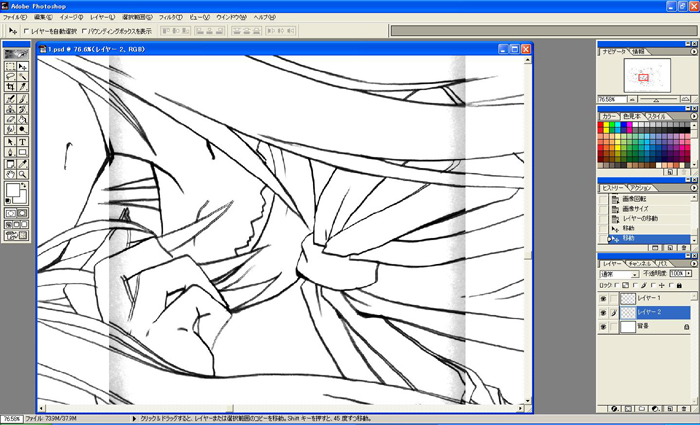The image size is (700, 425).
Task: Switch to the スタイル tab
Action: click(656, 117)
